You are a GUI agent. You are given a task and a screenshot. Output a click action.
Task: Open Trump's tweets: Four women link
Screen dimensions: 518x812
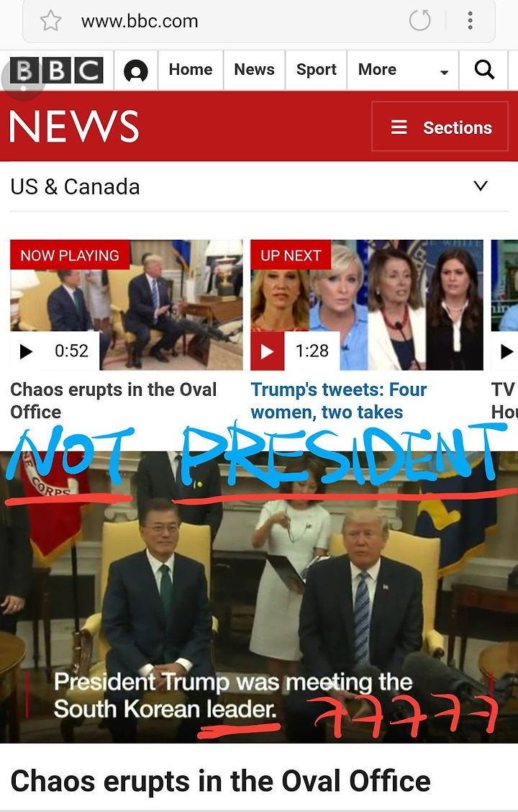click(338, 401)
